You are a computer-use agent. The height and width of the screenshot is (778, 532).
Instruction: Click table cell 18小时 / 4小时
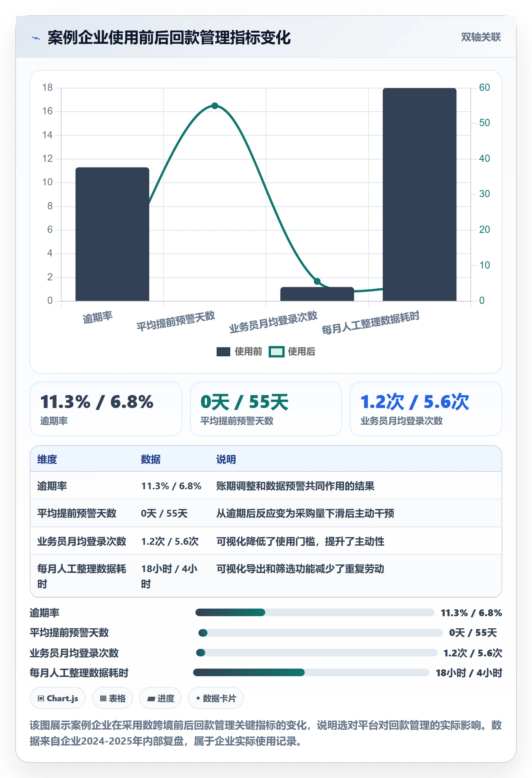coord(169,576)
